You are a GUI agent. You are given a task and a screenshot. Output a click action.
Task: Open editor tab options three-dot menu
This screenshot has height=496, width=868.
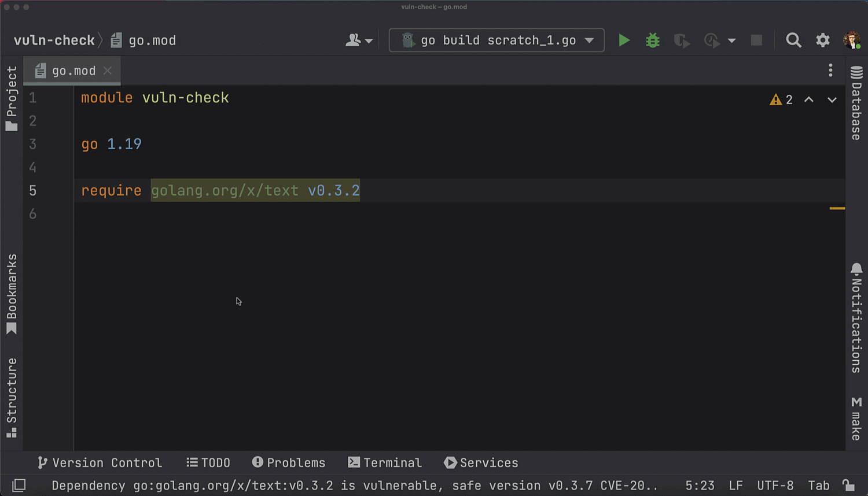coord(830,71)
